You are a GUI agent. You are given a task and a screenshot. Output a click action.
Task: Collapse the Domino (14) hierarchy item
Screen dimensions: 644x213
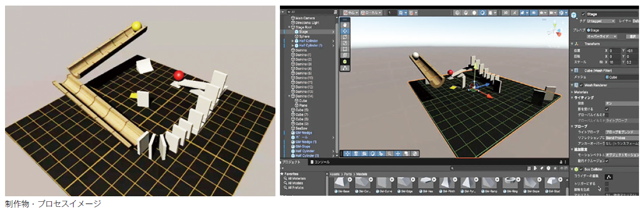289,96
